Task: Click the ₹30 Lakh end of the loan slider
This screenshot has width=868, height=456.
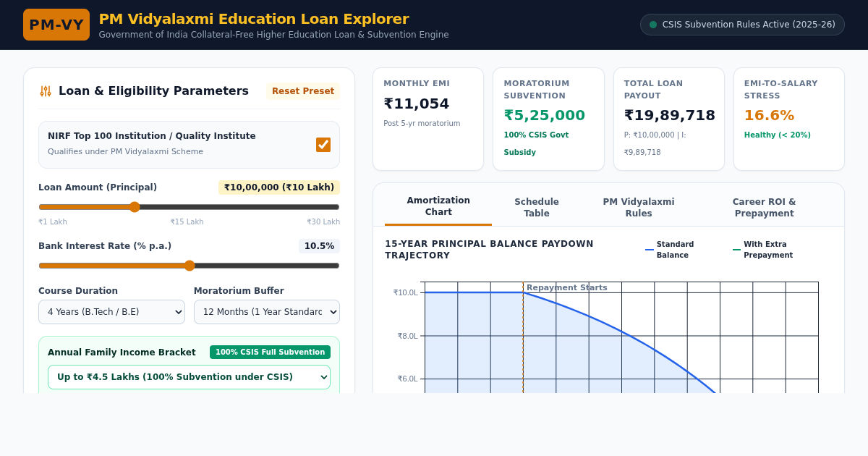Action: [323, 222]
